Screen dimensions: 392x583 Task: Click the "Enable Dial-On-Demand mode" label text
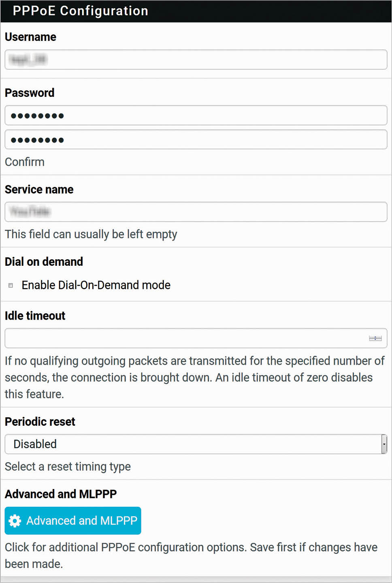coord(96,285)
